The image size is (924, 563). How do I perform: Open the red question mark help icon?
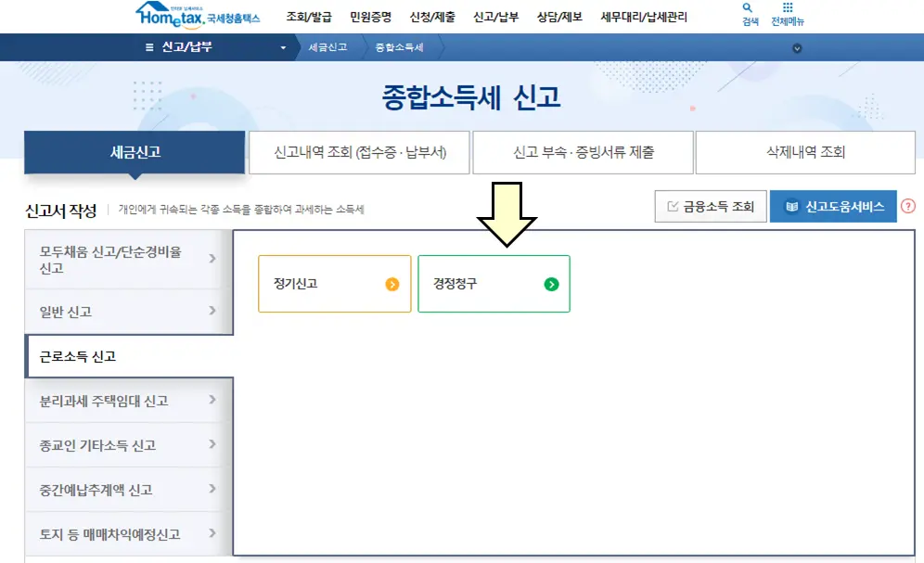(x=906, y=206)
